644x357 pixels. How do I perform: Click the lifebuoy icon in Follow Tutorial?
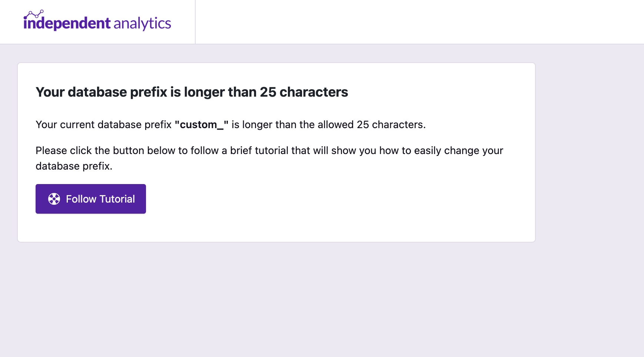click(54, 199)
